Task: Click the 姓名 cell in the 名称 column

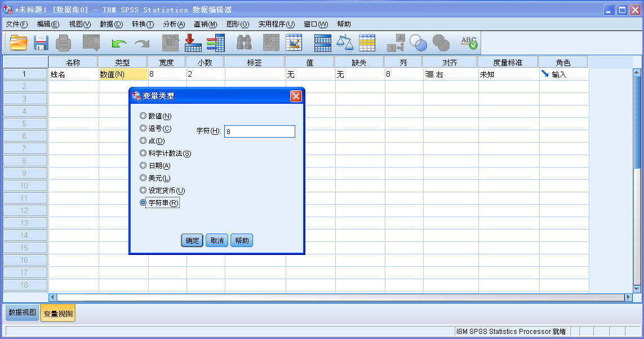Action: (x=73, y=74)
